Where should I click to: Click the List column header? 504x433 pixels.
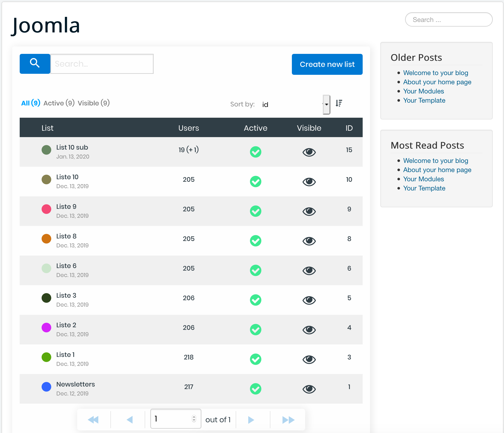pyautogui.click(x=48, y=128)
